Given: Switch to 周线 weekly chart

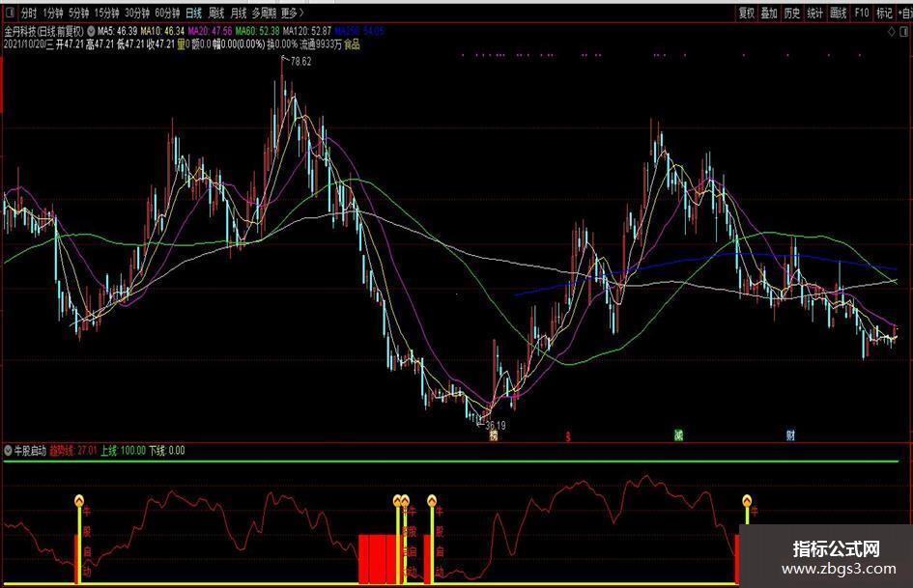Looking at the screenshot, I should tap(216, 14).
